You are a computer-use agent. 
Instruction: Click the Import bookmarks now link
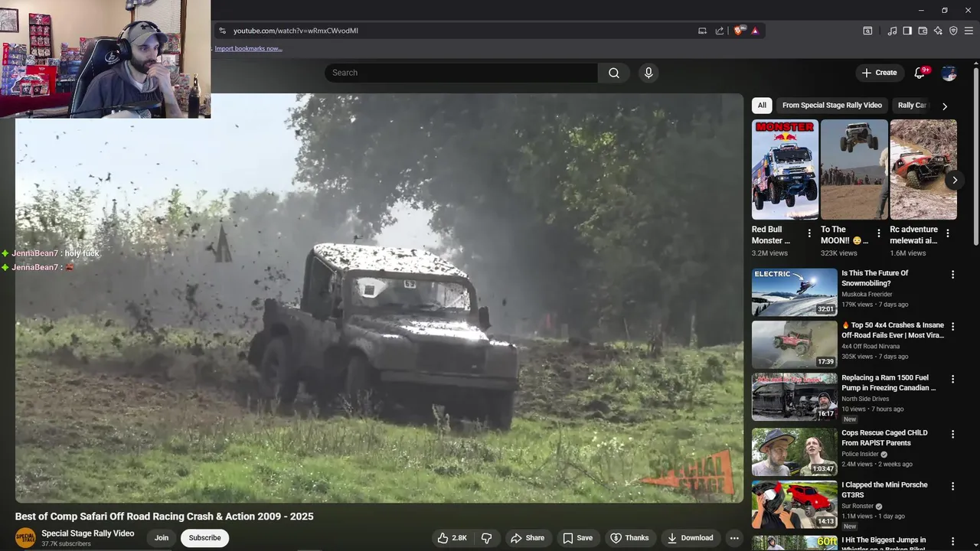tap(248, 48)
